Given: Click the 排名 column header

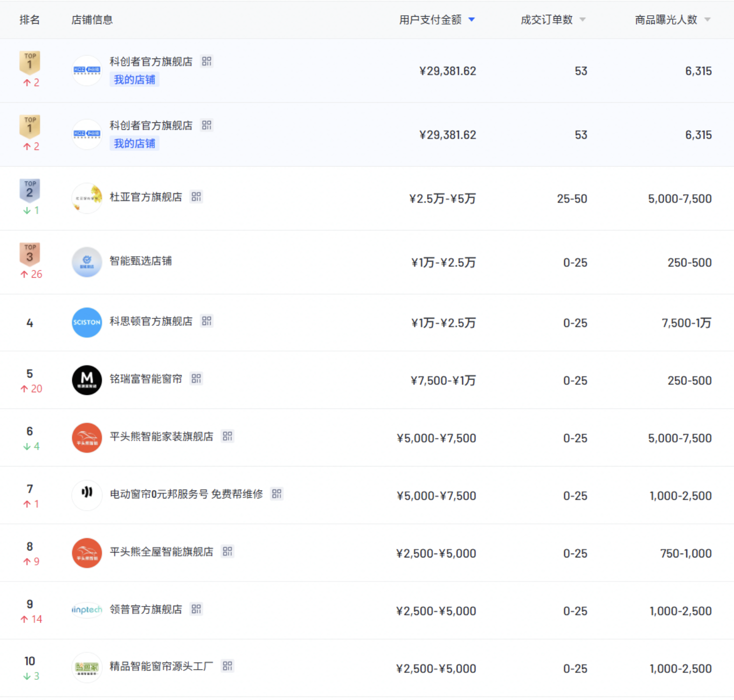Looking at the screenshot, I should pos(29,20).
